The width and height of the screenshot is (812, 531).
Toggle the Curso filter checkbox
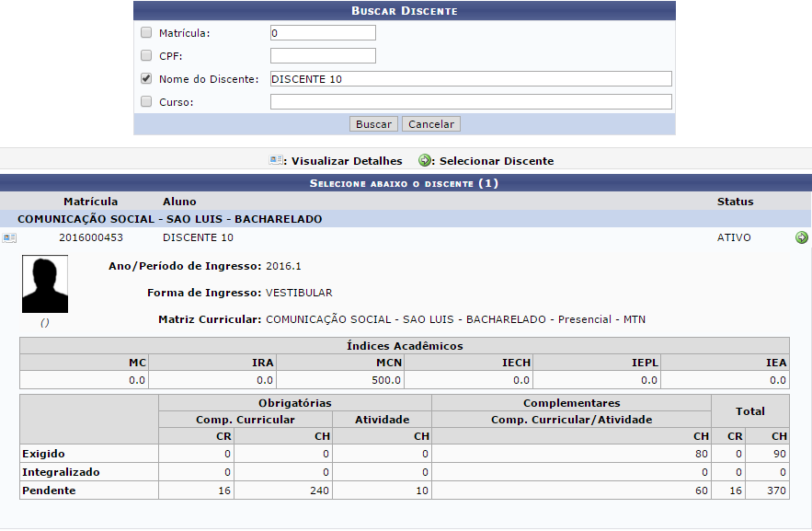pos(146,101)
